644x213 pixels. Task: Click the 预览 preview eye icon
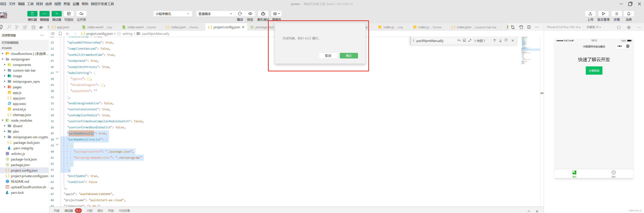(x=250, y=14)
